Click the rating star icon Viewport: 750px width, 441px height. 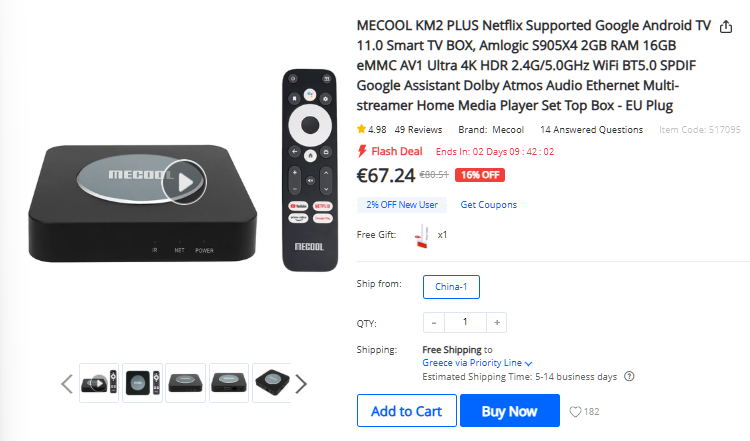pyautogui.click(x=361, y=129)
